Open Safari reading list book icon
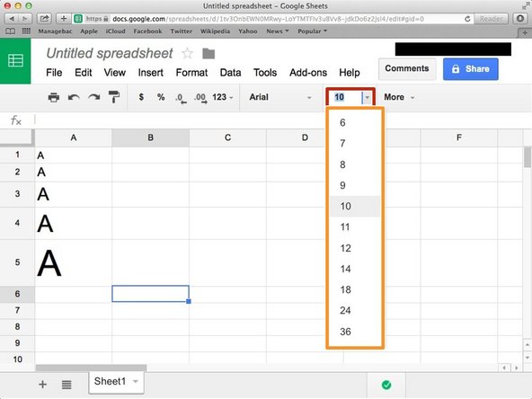 pyautogui.click(x=11, y=31)
